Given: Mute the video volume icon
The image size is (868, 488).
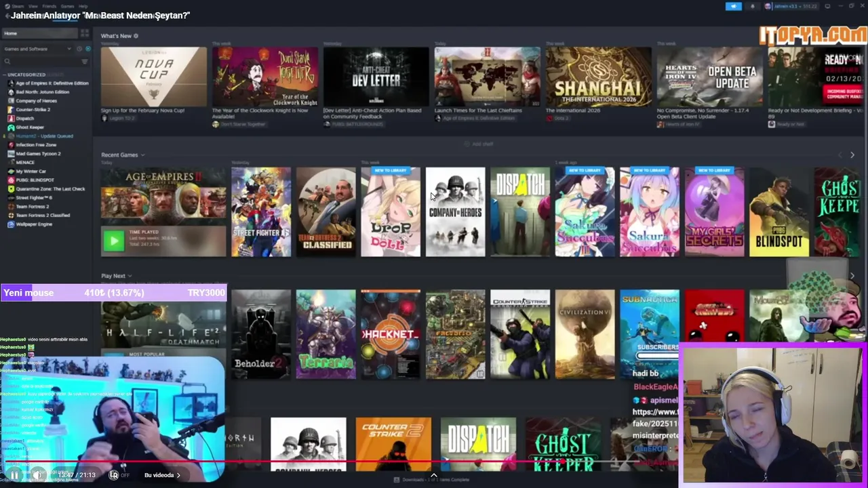Looking at the screenshot, I should [38, 475].
